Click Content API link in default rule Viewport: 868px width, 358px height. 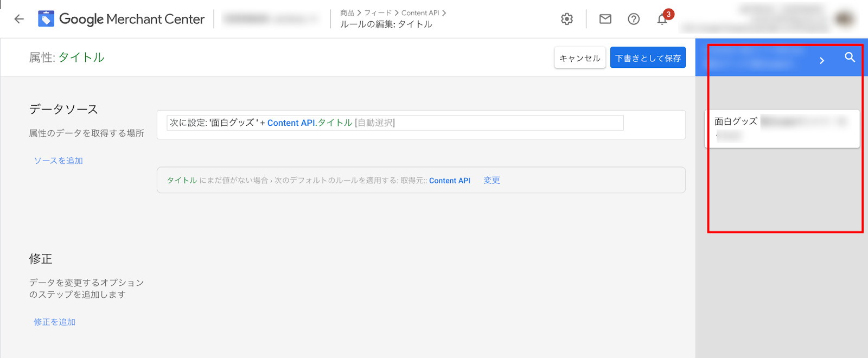pyautogui.click(x=450, y=181)
